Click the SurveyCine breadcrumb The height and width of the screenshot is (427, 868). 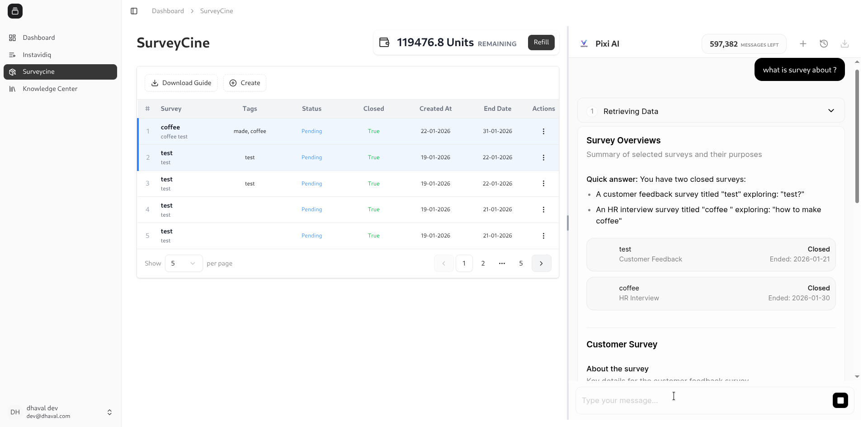tap(217, 11)
